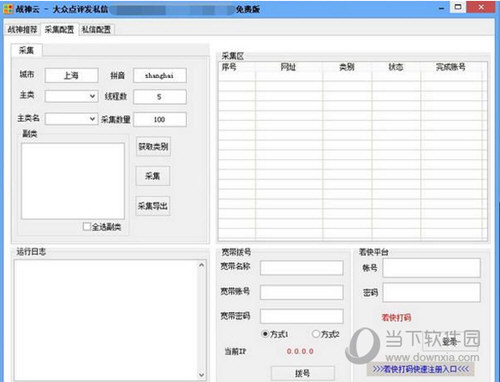The height and width of the screenshot is (382, 500).
Task: Minimize the 战神云 window
Action: (x=441, y=8)
